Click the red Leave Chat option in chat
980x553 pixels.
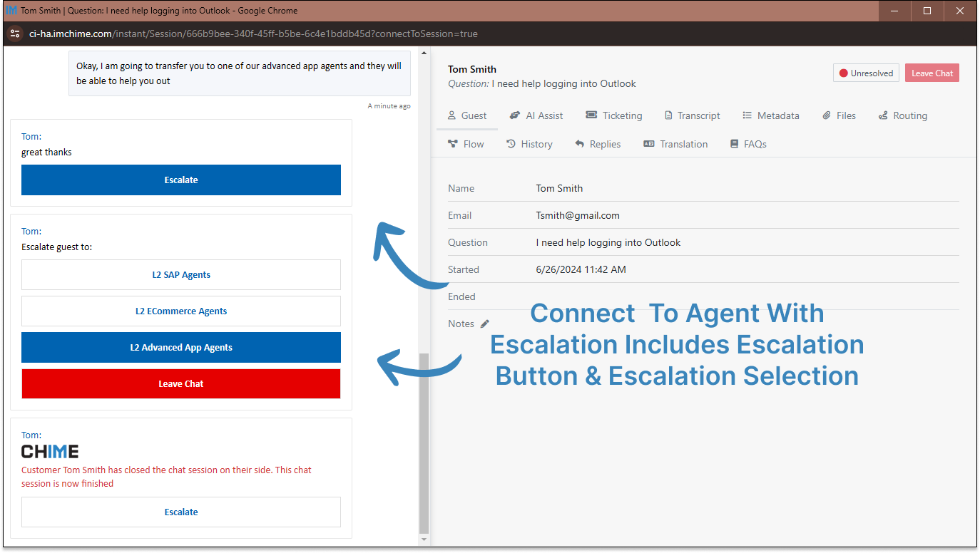click(180, 383)
